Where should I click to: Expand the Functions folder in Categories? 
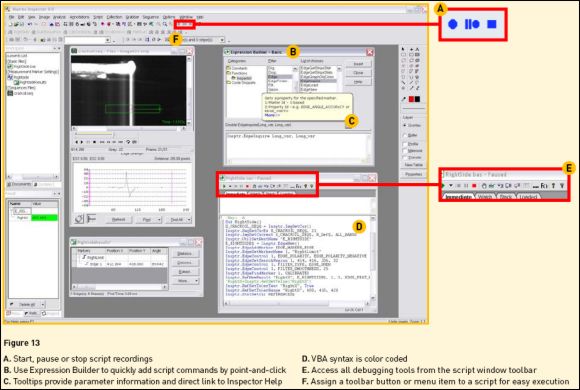click(x=237, y=73)
